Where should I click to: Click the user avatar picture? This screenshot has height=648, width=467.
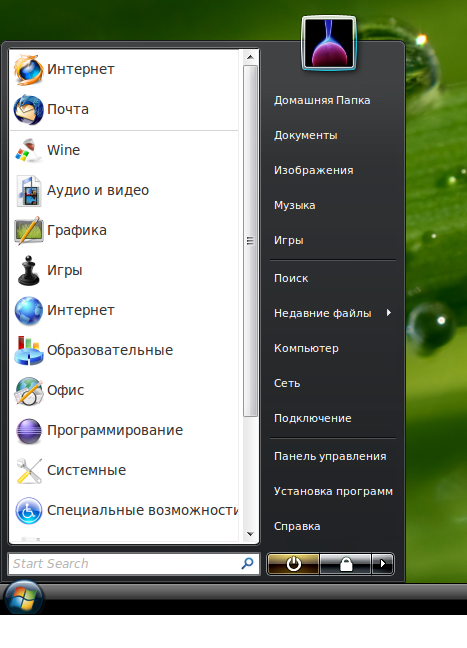[x=329, y=43]
